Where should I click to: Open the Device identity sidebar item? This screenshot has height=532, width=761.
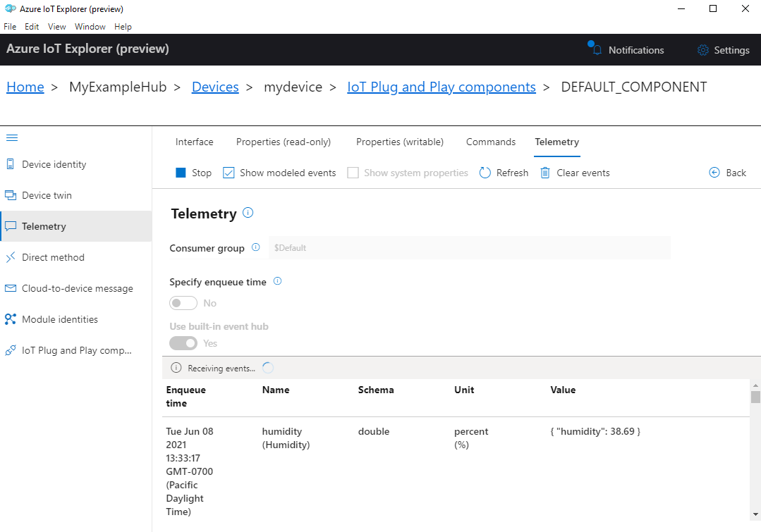point(54,163)
